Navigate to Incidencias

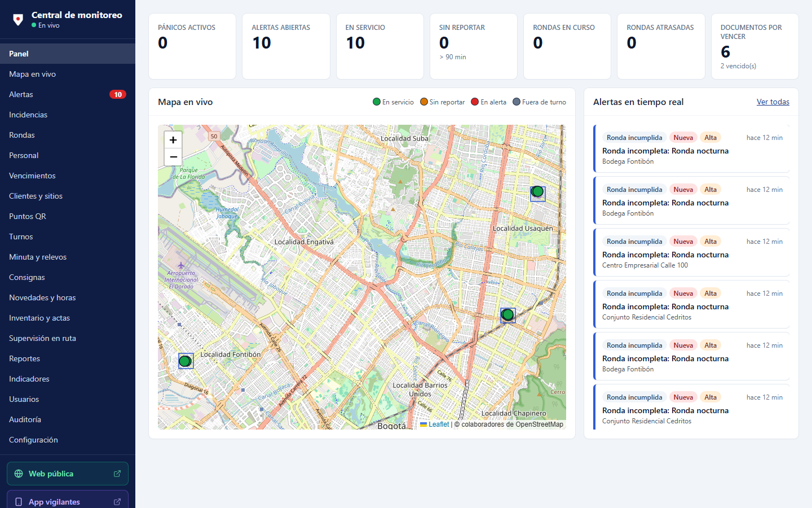[68, 115]
